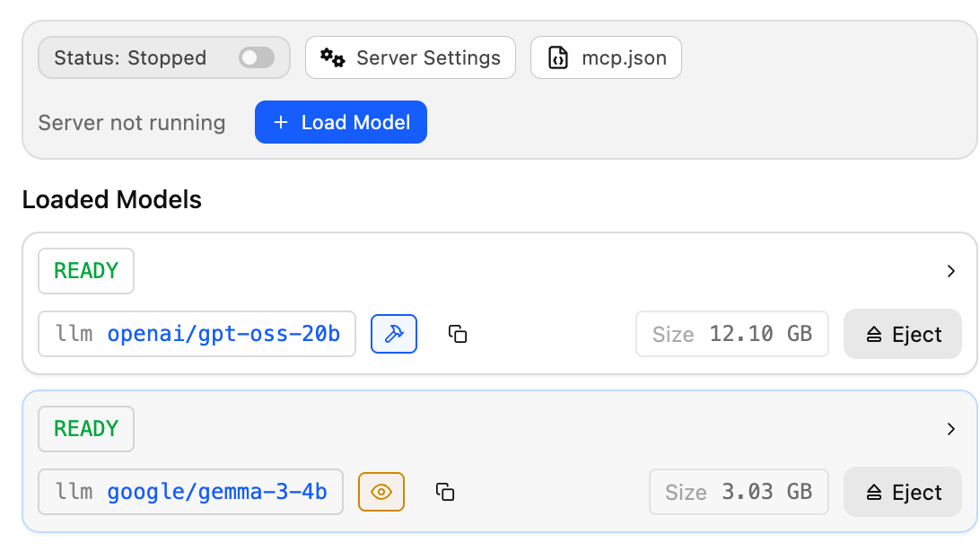Screen dimensions: 980x560
Task: Click the Loaded Models heading
Action: tap(112, 199)
